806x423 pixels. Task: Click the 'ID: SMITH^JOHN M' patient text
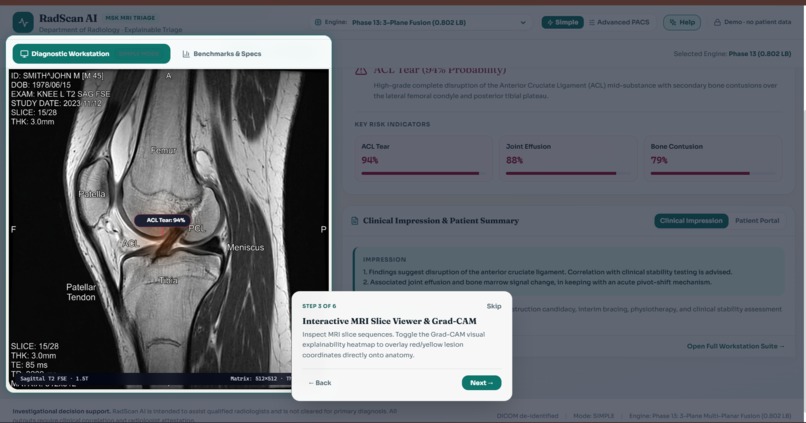click(x=57, y=76)
